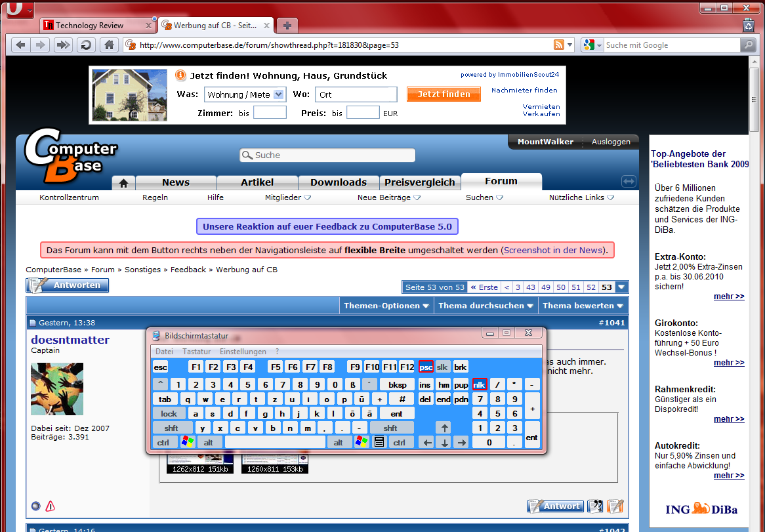Open the browser home page icon
The width and height of the screenshot is (765, 532).
tap(109, 45)
